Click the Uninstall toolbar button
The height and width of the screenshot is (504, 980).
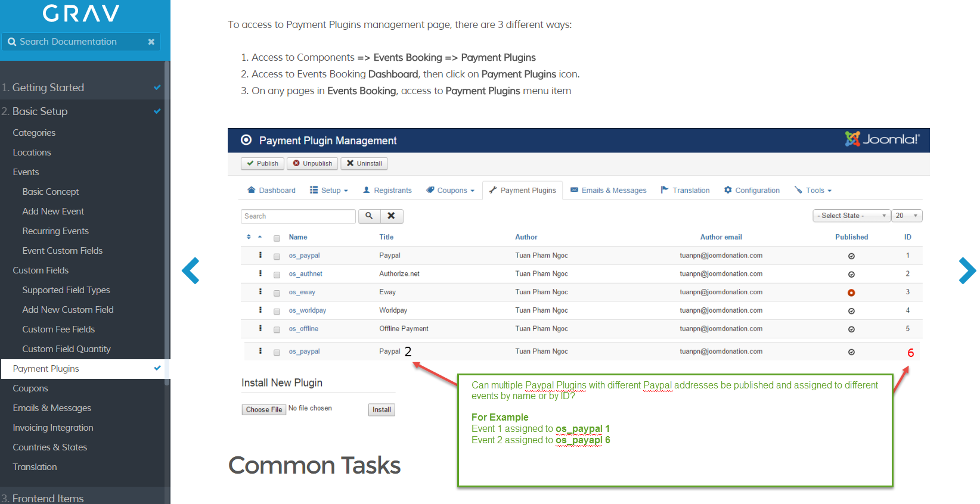coord(364,163)
